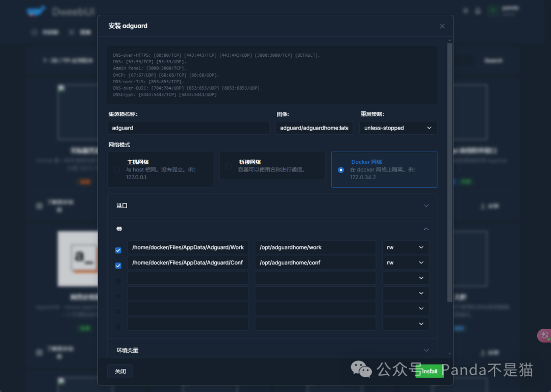Select the 桥接网络 bridge network radio
This screenshot has width=551, height=392.
pos(229,166)
